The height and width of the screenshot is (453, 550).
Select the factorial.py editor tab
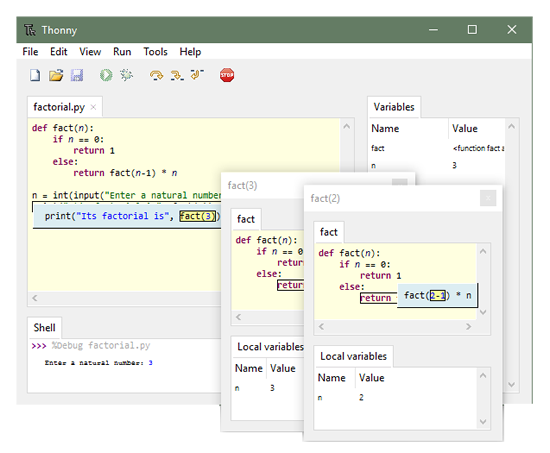(x=59, y=107)
